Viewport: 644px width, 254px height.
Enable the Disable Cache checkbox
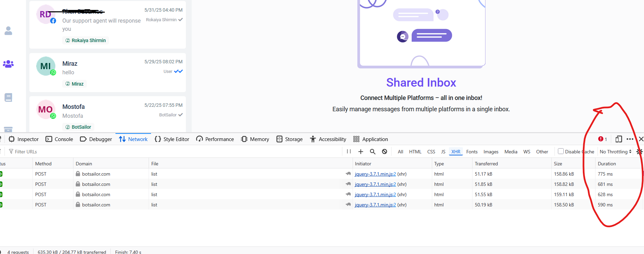[561, 151]
